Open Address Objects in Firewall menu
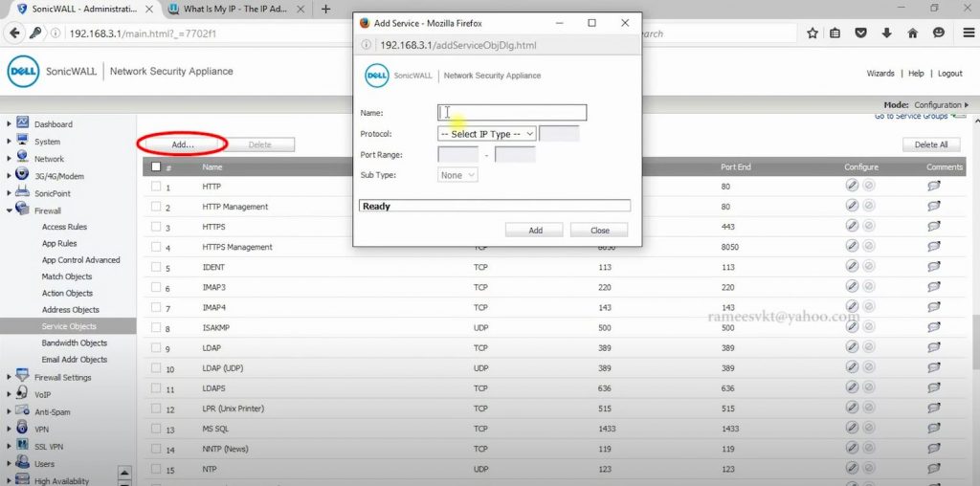 (x=71, y=310)
